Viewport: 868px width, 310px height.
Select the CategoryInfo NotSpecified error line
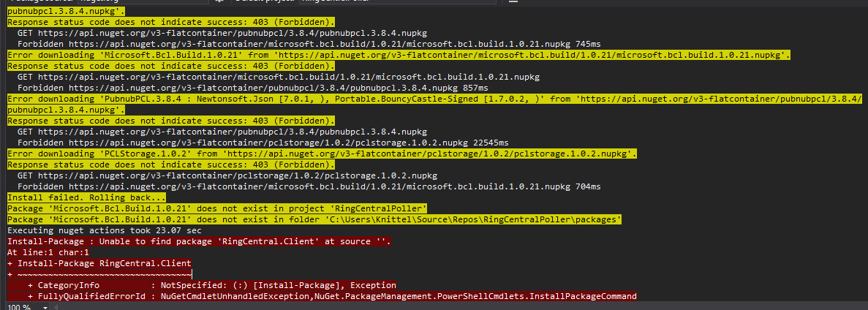click(x=212, y=286)
